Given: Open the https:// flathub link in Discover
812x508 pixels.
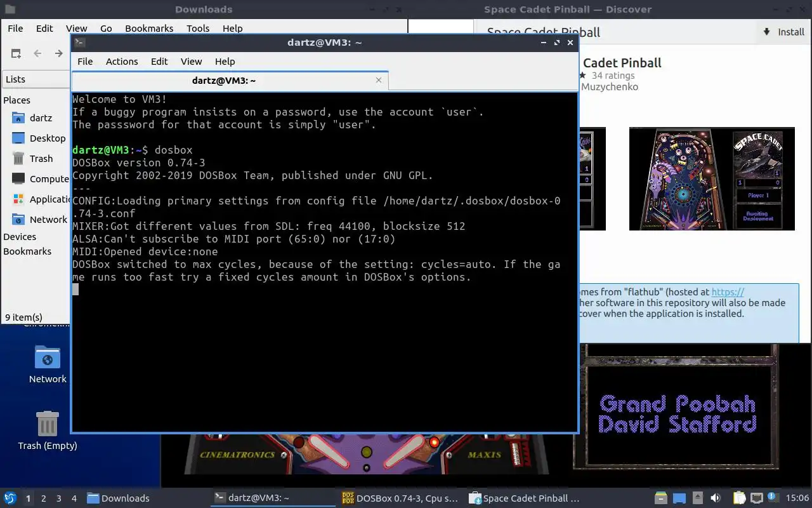Looking at the screenshot, I should pyautogui.click(x=728, y=292).
